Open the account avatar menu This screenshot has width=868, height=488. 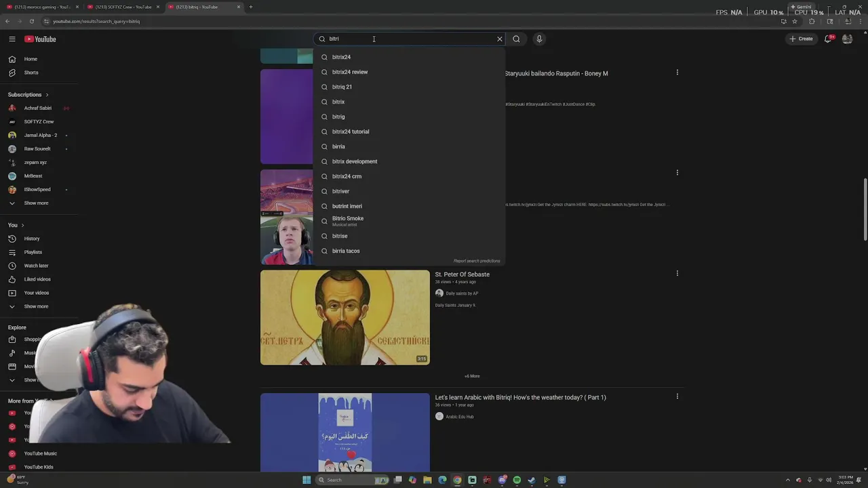847,39
